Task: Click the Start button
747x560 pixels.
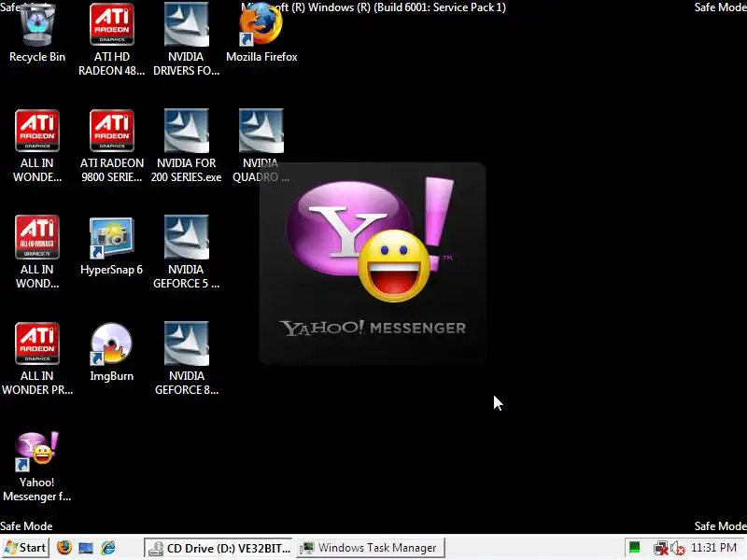Action: [26, 548]
